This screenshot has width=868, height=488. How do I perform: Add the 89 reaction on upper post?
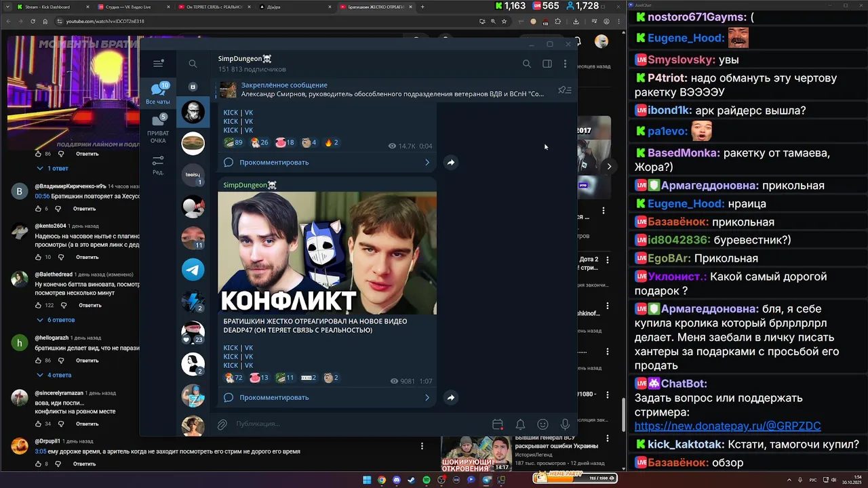(234, 142)
